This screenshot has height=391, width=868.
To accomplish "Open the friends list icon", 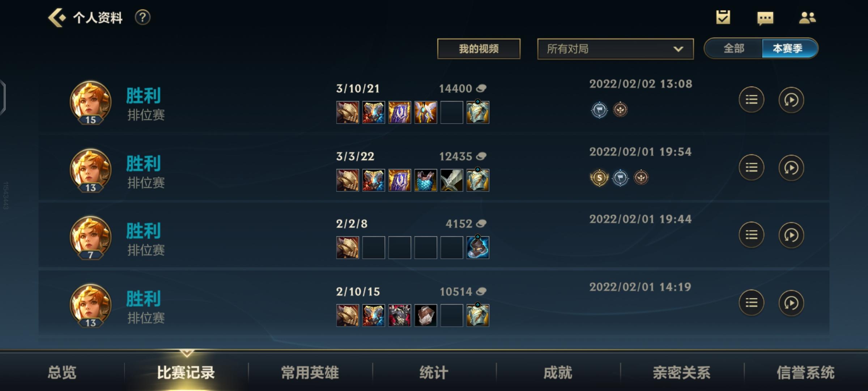I will [x=807, y=18].
